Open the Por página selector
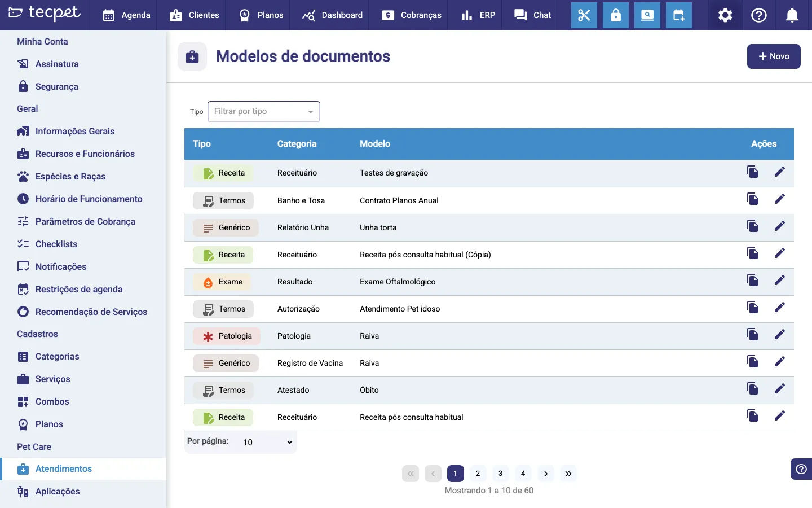The height and width of the screenshot is (508, 812). (267, 442)
